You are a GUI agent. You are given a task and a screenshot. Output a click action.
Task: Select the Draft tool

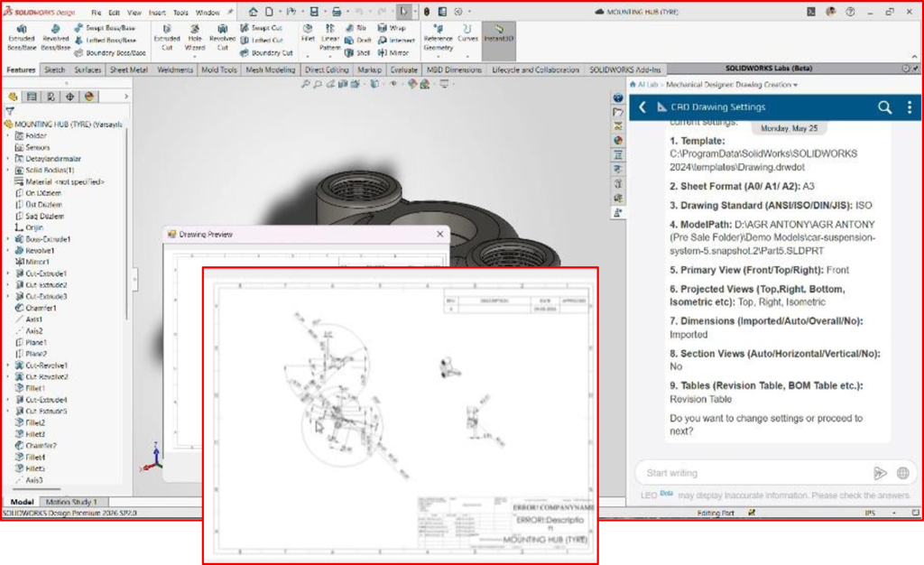click(357, 40)
